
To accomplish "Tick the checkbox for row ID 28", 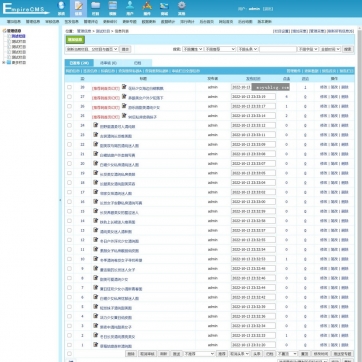I will pyautogui.click(x=69, y=87).
